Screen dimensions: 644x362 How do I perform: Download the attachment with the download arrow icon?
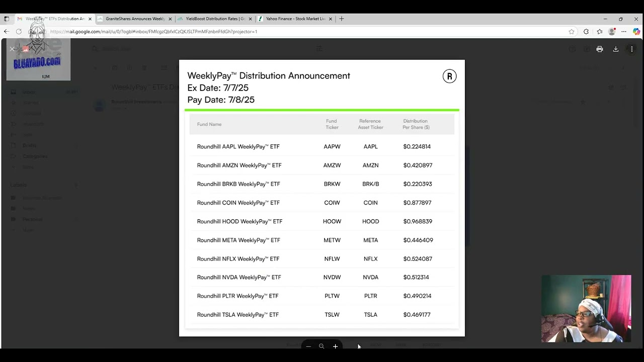tap(616, 49)
